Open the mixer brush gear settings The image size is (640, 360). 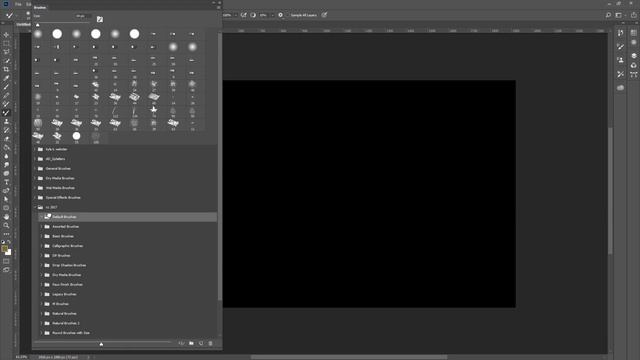(280, 15)
